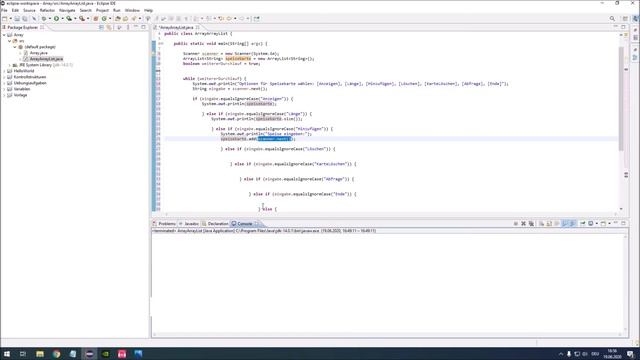Viewport: 640px width, 360px height.
Task: Click the Clear Console icon
Action: coord(541,224)
